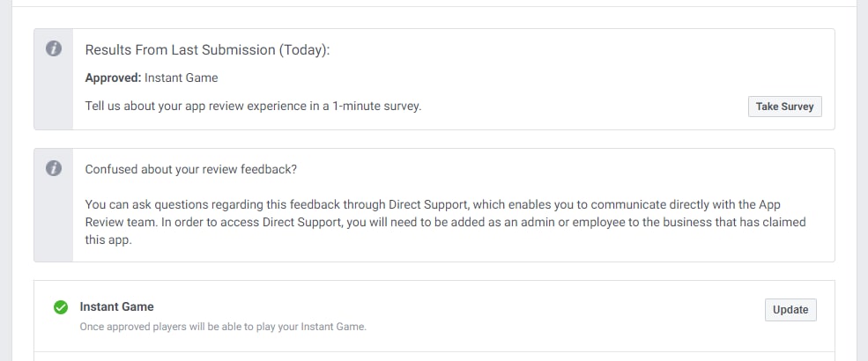Click the (Today) text in the results heading

click(304, 50)
